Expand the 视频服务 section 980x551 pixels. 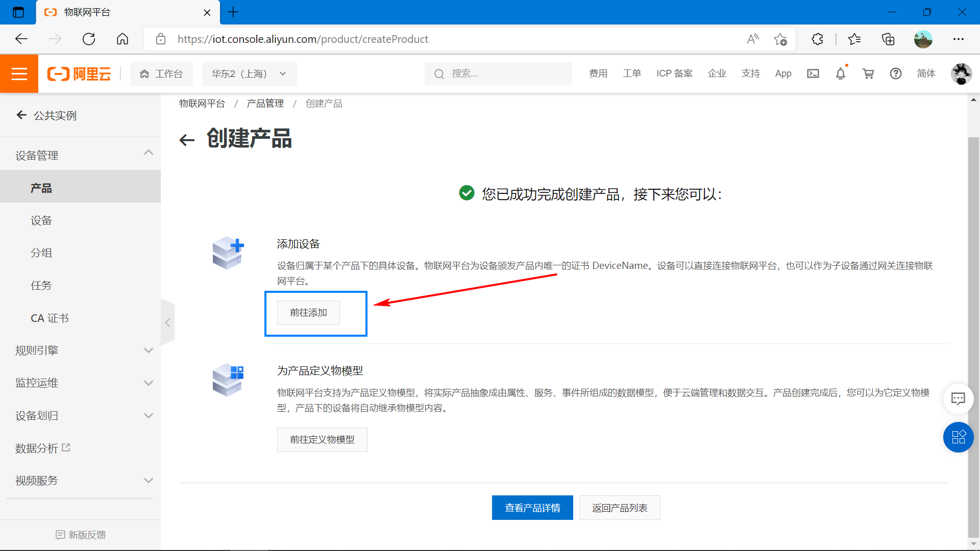pyautogui.click(x=149, y=481)
